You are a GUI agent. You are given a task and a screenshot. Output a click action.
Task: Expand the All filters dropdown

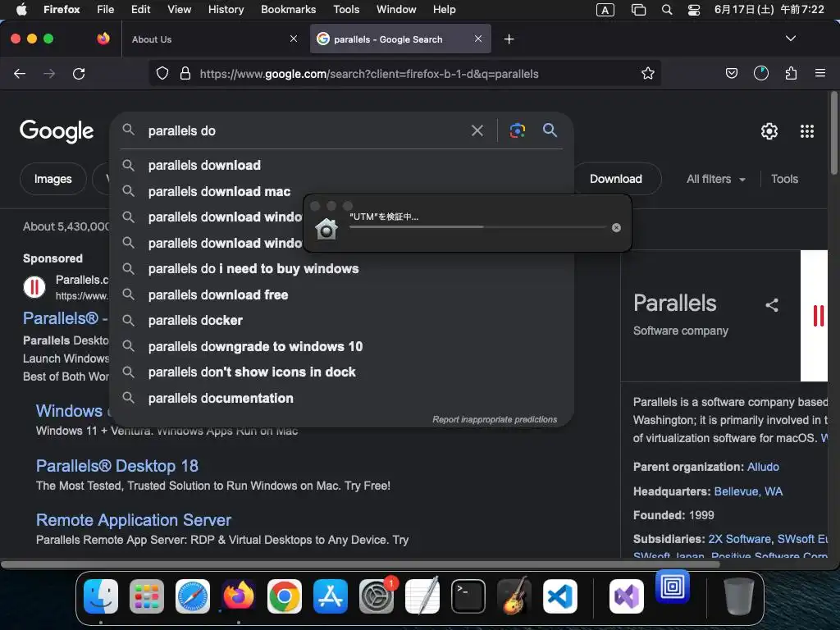pos(715,179)
